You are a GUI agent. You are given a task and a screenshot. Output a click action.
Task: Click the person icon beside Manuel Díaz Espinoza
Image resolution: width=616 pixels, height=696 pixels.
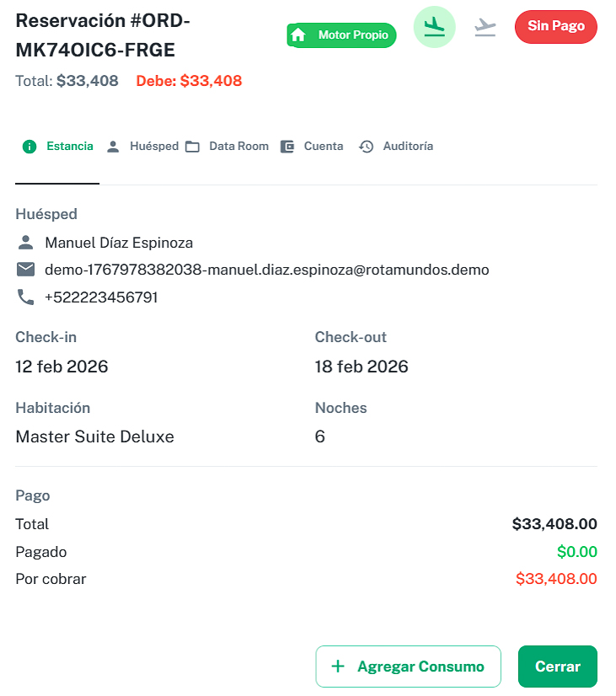(23, 242)
